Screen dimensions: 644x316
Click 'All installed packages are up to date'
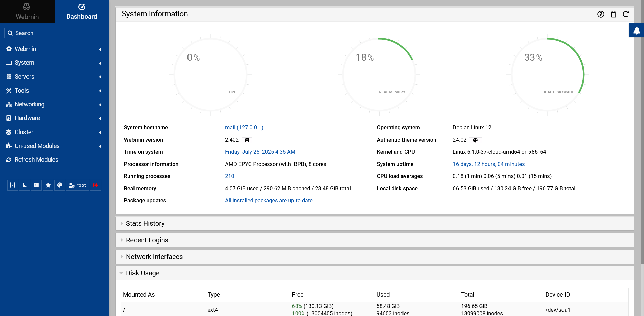269,200
